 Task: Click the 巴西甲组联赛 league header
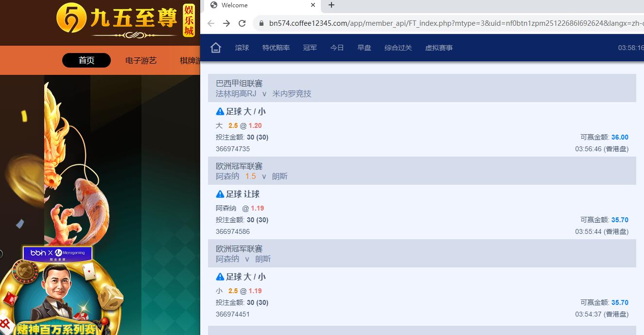239,83
